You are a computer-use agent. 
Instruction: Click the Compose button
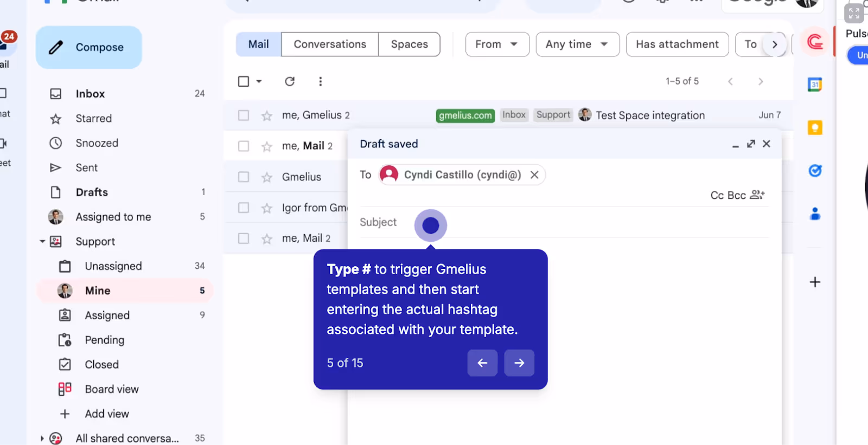89,47
